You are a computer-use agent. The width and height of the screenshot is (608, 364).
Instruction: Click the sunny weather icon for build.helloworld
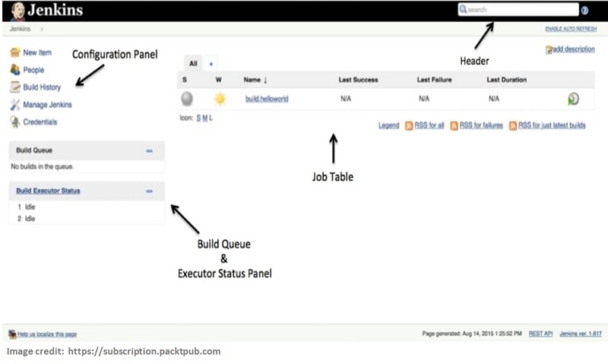pyautogui.click(x=220, y=99)
